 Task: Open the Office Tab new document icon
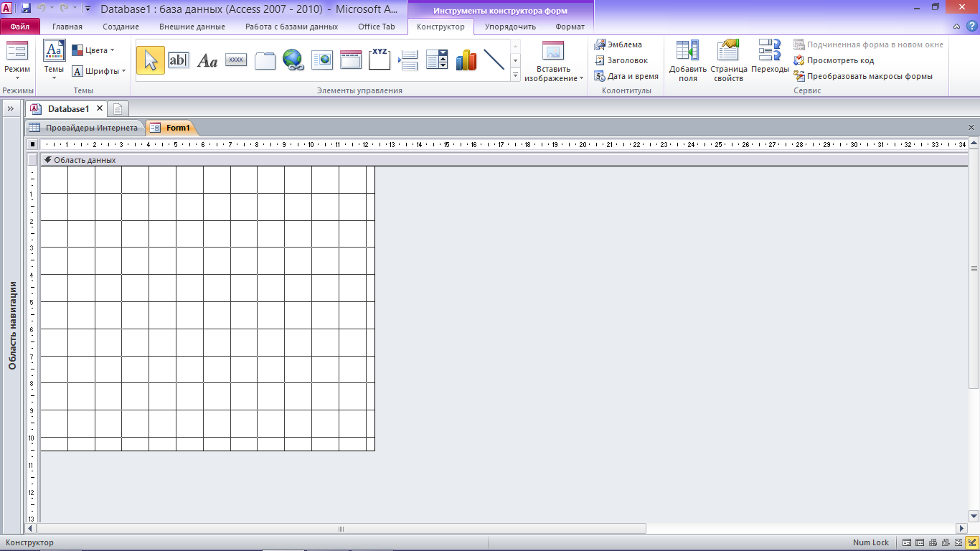[x=118, y=109]
